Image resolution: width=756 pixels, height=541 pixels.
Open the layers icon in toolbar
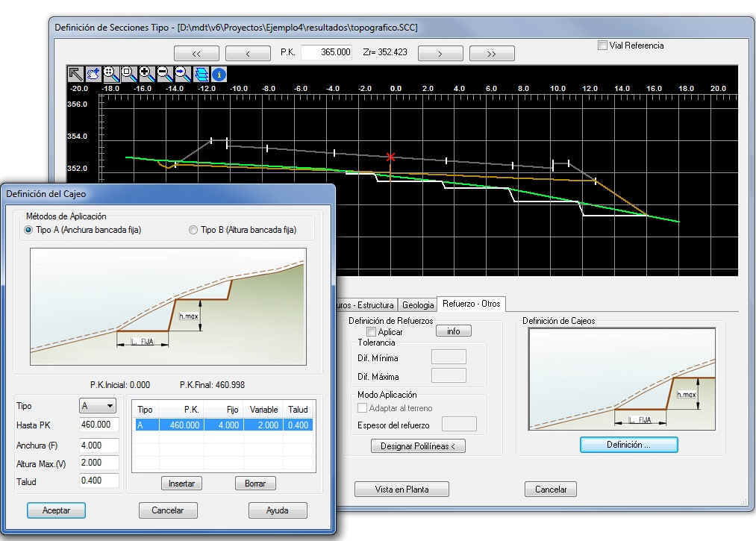pos(201,74)
